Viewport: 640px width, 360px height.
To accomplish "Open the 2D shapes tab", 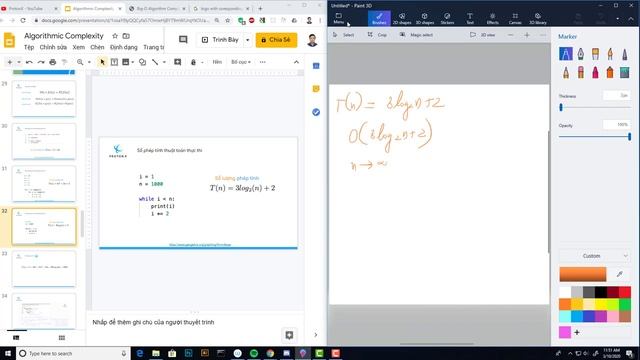I will (x=402, y=18).
